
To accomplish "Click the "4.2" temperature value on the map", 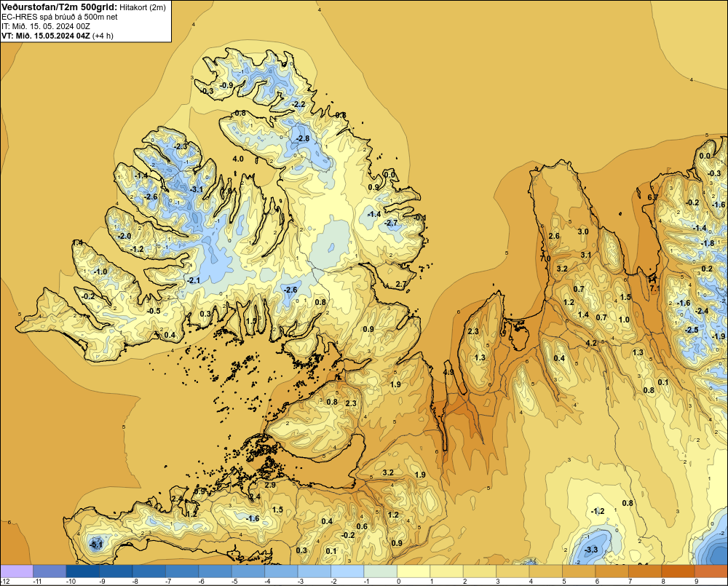I will pos(591,343).
